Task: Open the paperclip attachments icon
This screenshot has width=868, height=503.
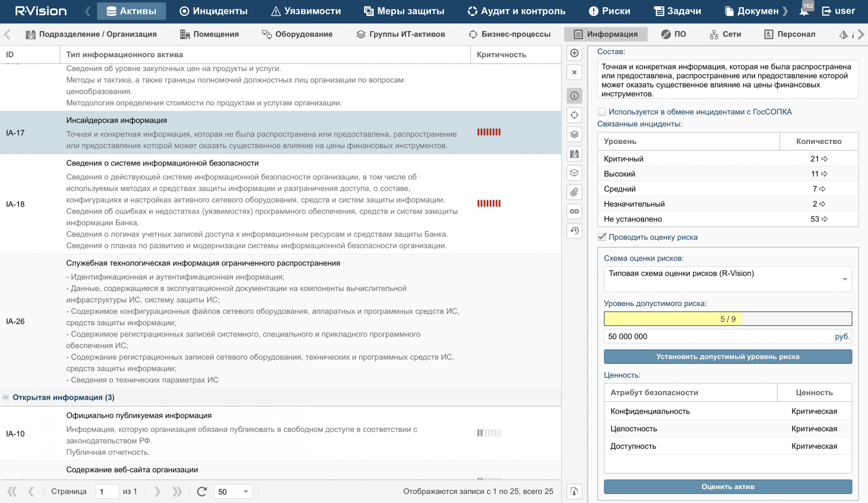Action: [574, 192]
